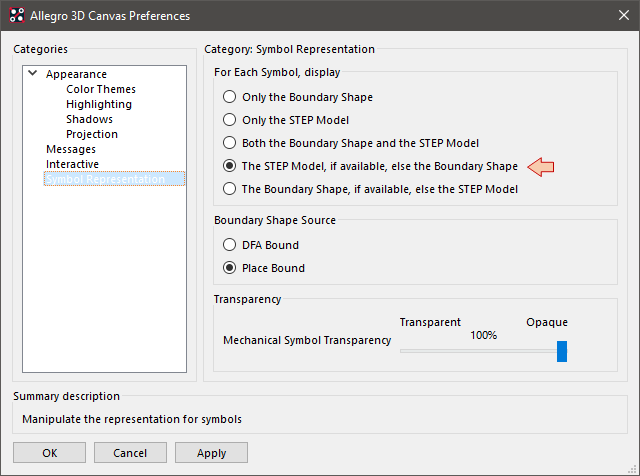Click the 'Mechanical Symbol Transparency' label
The image size is (640, 476).
(x=307, y=340)
